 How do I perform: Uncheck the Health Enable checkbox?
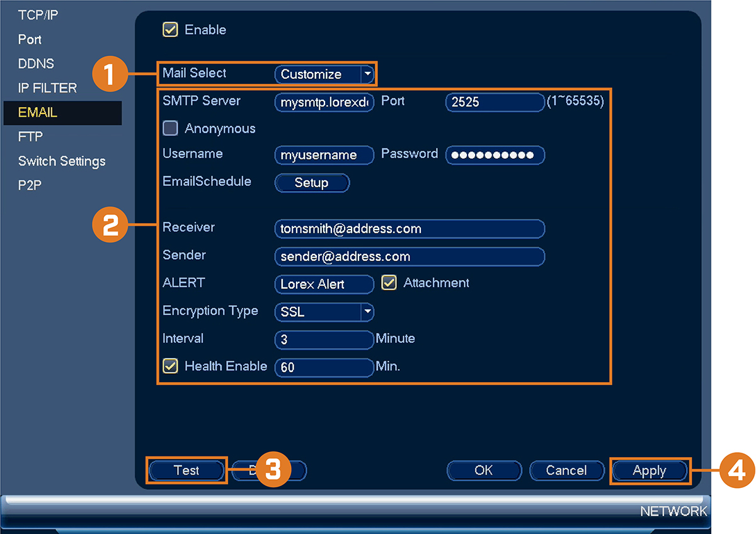(170, 366)
